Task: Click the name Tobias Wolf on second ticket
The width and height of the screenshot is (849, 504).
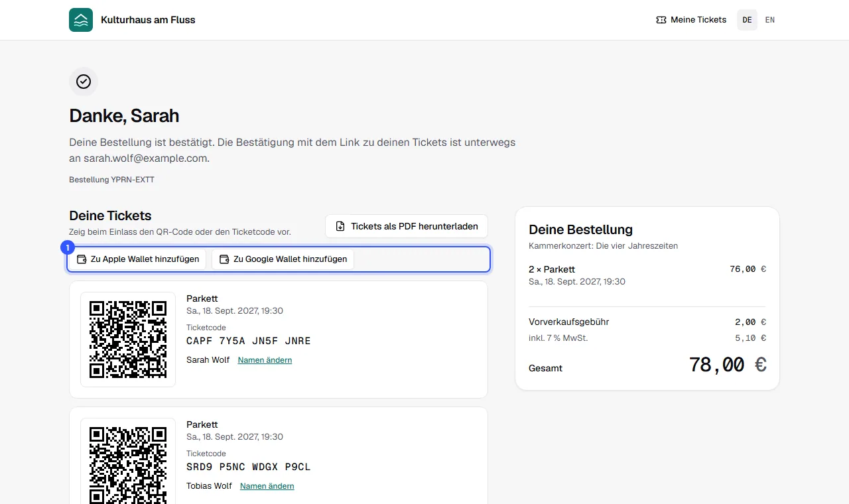Action: coord(210,486)
